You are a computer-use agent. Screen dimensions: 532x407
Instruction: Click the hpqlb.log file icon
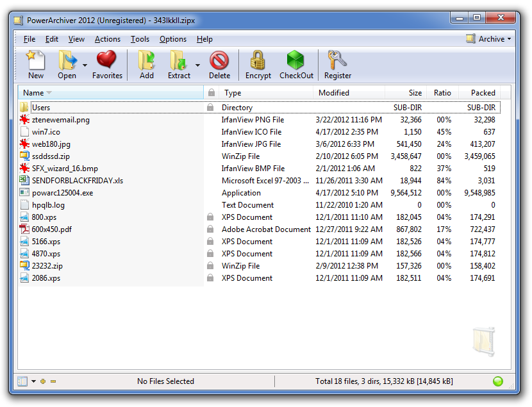click(24, 205)
